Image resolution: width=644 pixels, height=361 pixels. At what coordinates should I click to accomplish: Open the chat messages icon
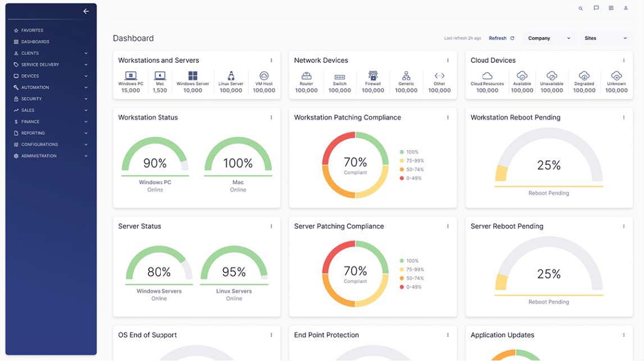click(596, 8)
